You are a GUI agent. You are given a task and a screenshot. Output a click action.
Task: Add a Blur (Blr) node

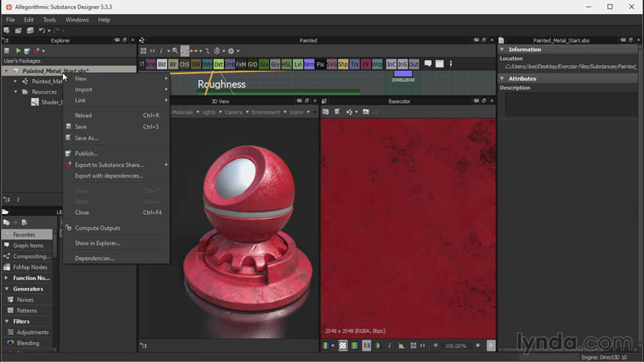[173, 64]
